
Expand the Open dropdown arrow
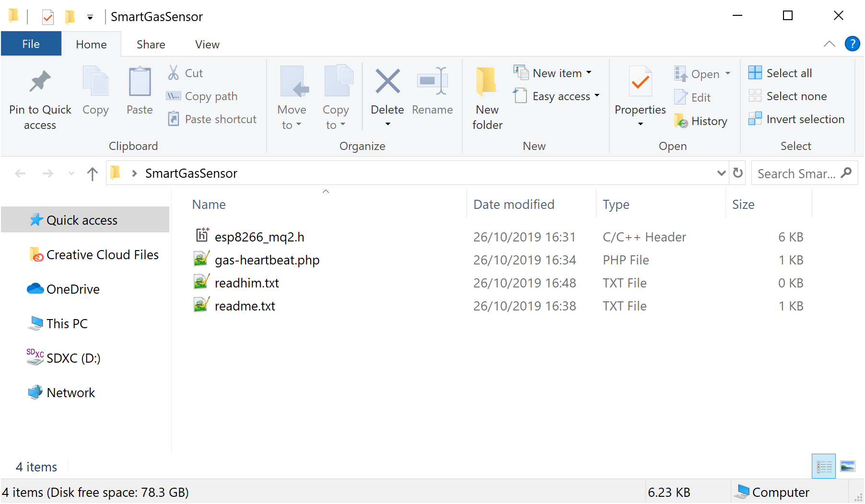[728, 73]
